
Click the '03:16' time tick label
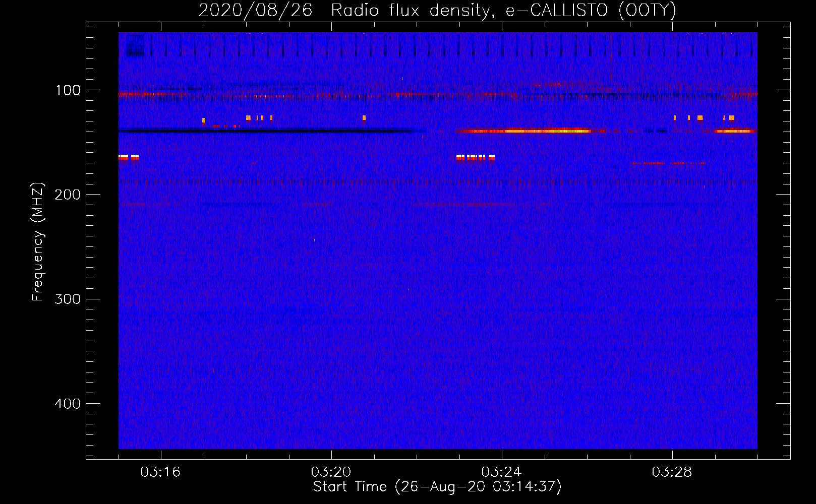pyautogui.click(x=160, y=472)
